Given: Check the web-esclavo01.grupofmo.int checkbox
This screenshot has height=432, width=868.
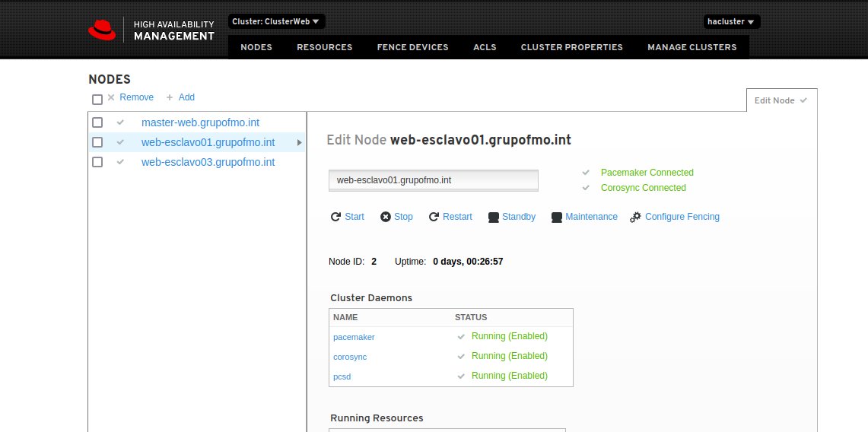Looking at the screenshot, I should click(x=97, y=142).
